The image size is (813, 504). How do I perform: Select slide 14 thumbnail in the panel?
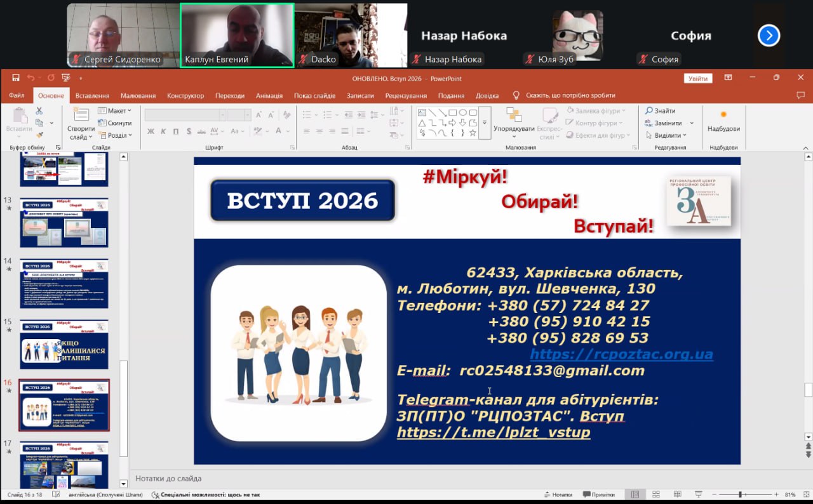pos(64,283)
